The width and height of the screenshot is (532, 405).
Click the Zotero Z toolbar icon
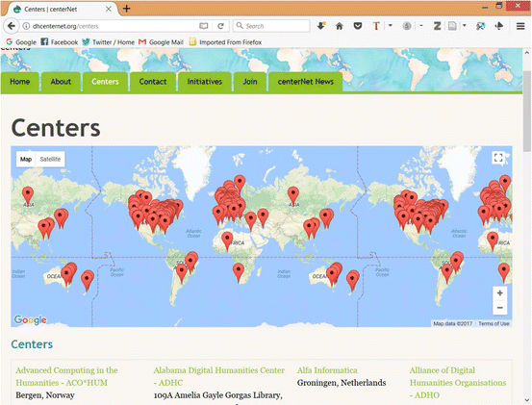438,26
